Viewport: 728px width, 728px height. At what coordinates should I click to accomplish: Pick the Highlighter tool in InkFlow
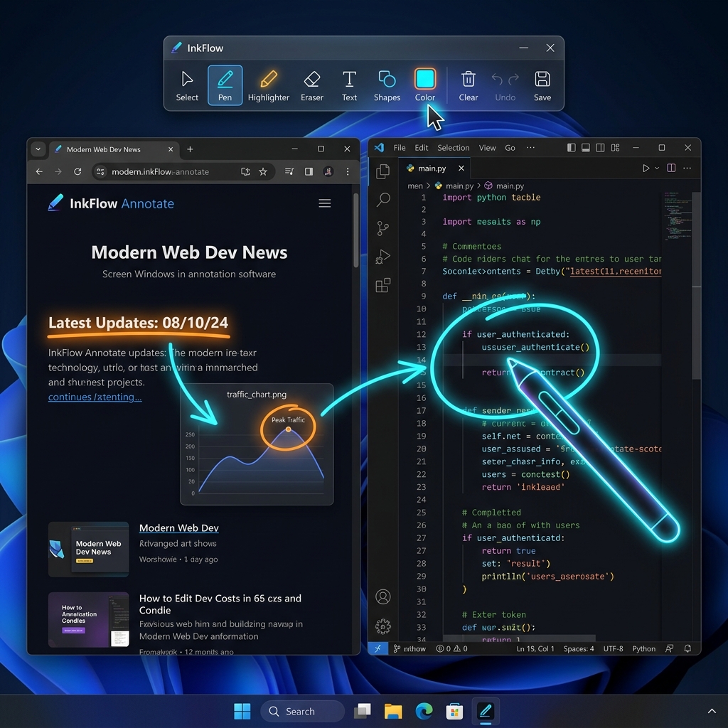pyautogui.click(x=268, y=86)
